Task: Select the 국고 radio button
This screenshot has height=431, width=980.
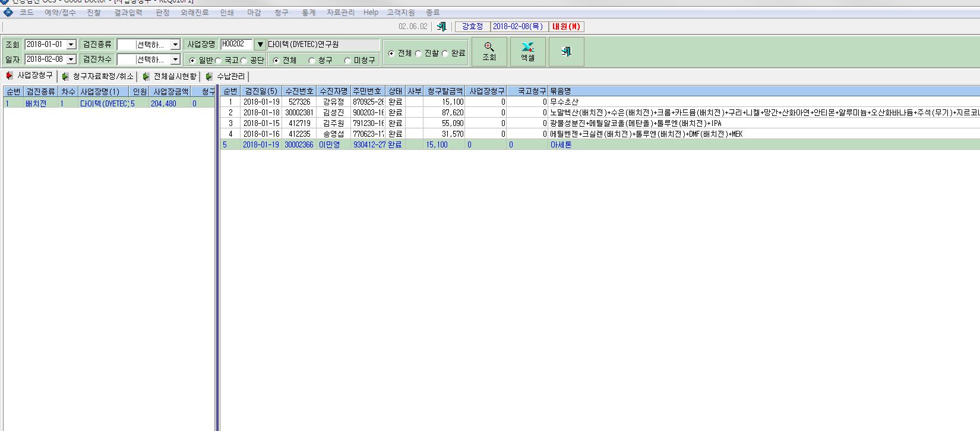Action: [218, 61]
